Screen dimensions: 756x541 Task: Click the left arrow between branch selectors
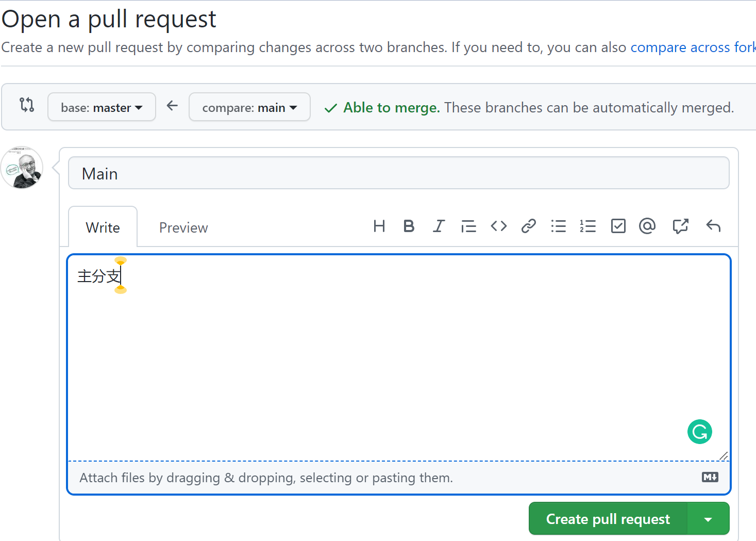click(172, 106)
